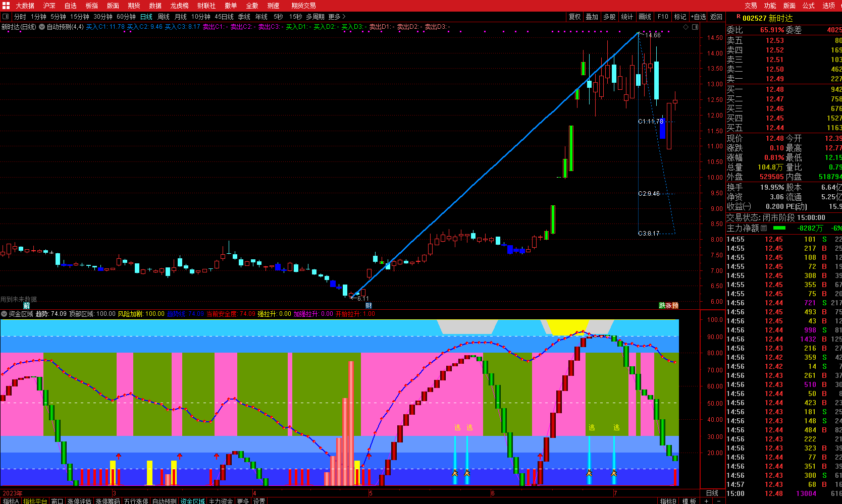This screenshot has height=504, width=842.
Task: Expand 更多 in the bottom indicator bar
Action: coord(243,501)
